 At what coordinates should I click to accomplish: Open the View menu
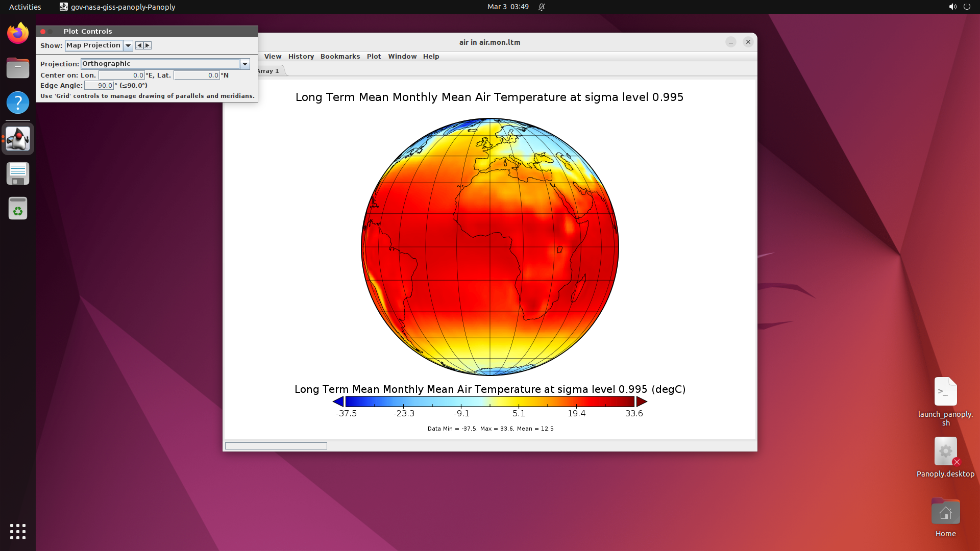(273, 57)
